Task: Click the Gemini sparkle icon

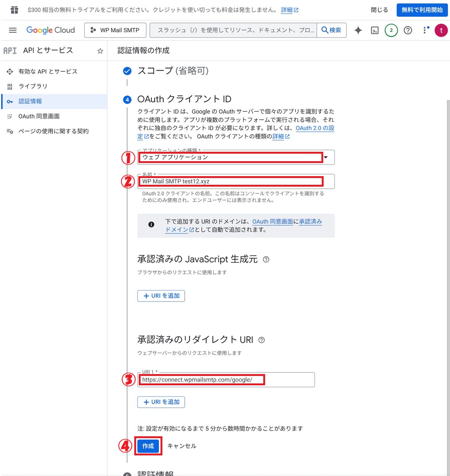Action: [x=358, y=30]
